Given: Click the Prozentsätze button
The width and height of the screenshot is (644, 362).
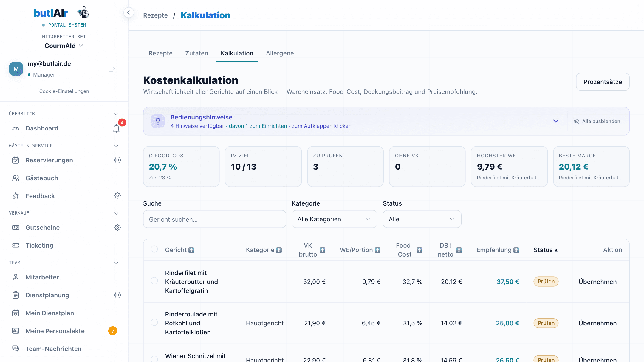Looking at the screenshot, I should 603,82.
